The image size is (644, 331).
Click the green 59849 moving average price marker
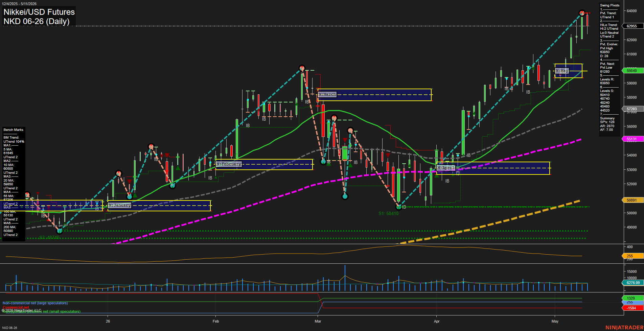(x=632, y=71)
